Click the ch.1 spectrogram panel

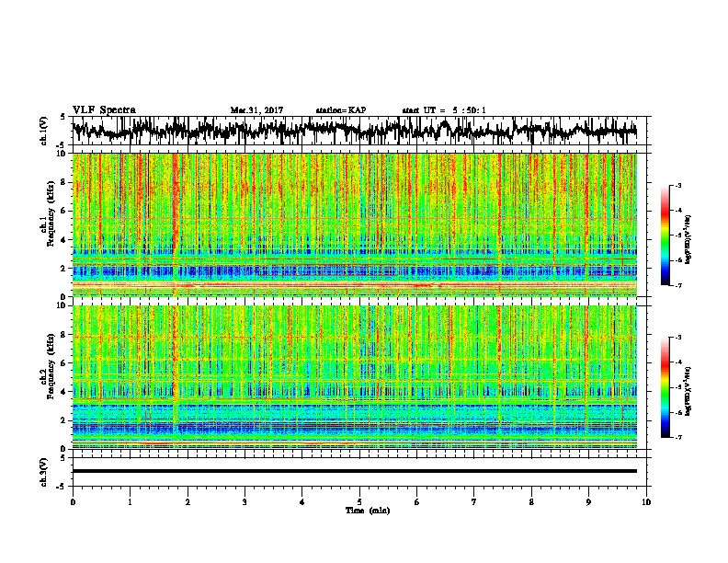pos(355,224)
